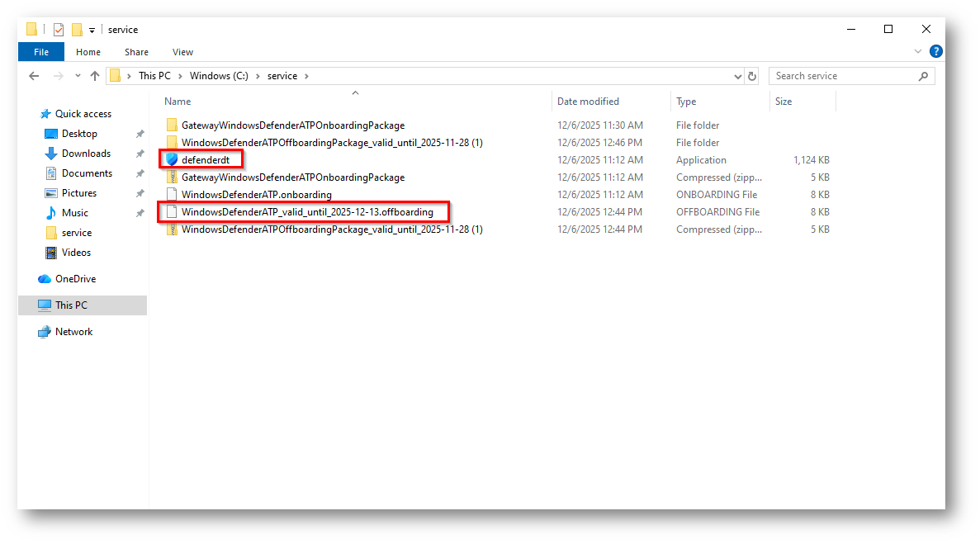Click the folder icon in the title bar
This screenshot has height=544, width=980.
click(x=31, y=29)
